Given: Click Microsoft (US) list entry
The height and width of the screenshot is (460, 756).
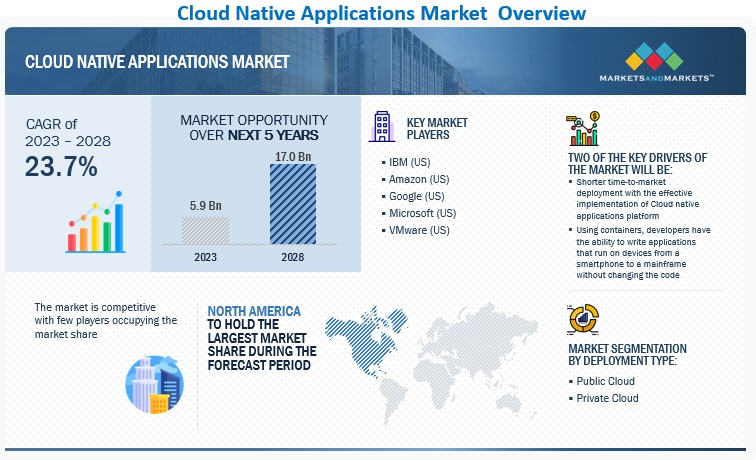Looking at the screenshot, I should (420, 213).
